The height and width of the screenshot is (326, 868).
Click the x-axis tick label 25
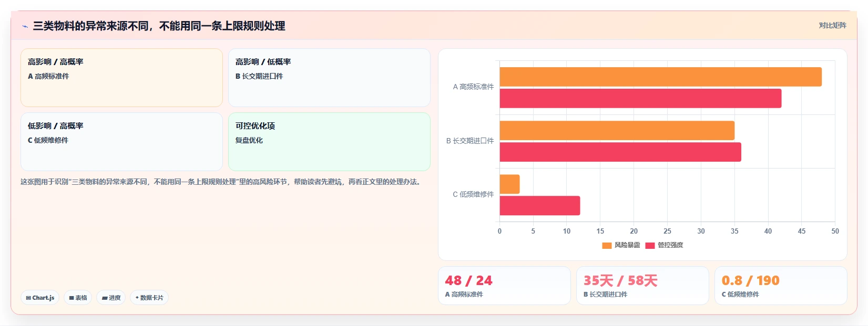tap(667, 231)
